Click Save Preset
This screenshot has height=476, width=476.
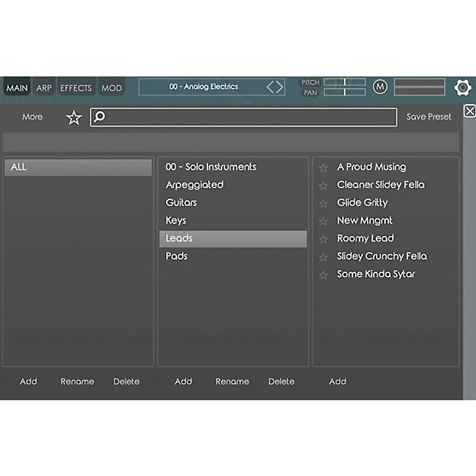(x=429, y=117)
